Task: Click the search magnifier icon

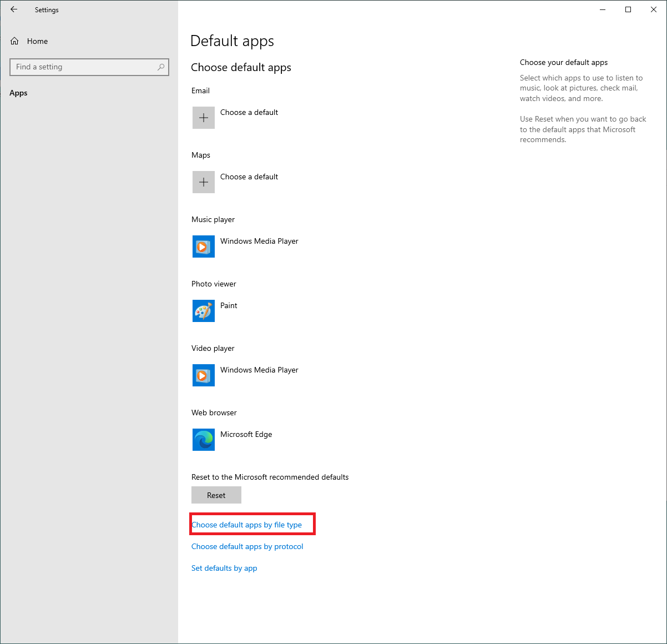Action: (161, 67)
